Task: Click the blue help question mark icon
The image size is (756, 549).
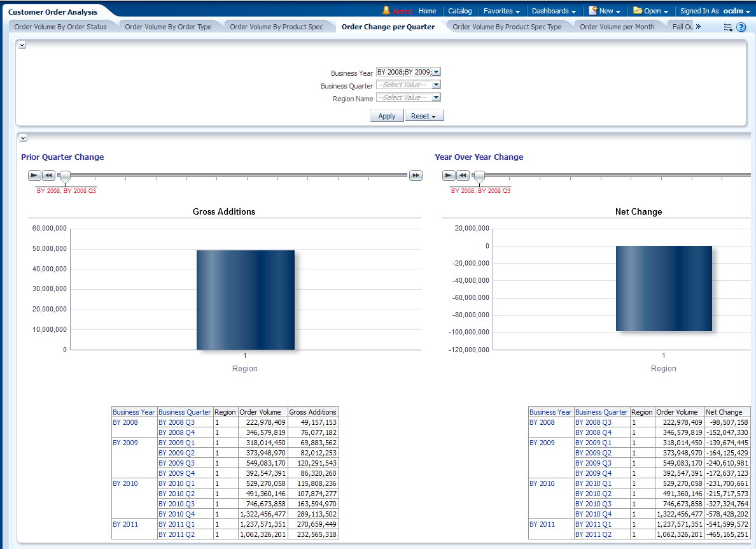Action: point(741,27)
